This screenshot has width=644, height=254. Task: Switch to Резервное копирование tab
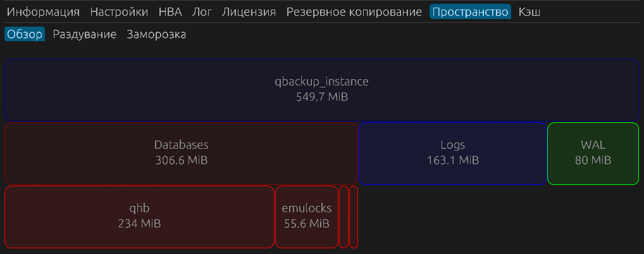(354, 12)
